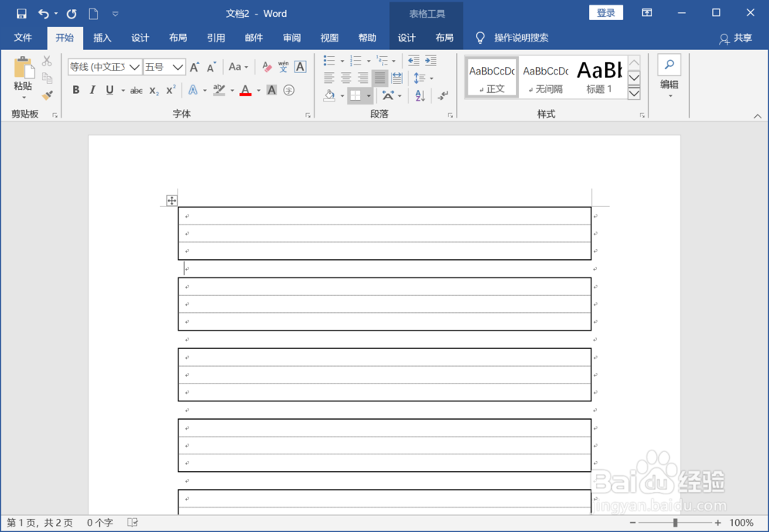Screen dimensions: 769x532
Task: Activate the Format Painter brush
Action: pos(47,95)
